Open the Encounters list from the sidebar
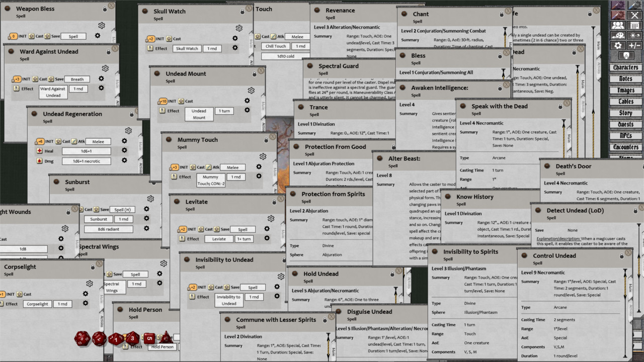This screenshot has width=644, height=362. point(625,147)
